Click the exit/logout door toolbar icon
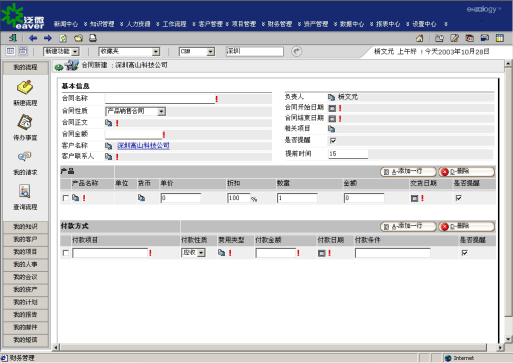The image size is (513, 363). click(13, 38)
